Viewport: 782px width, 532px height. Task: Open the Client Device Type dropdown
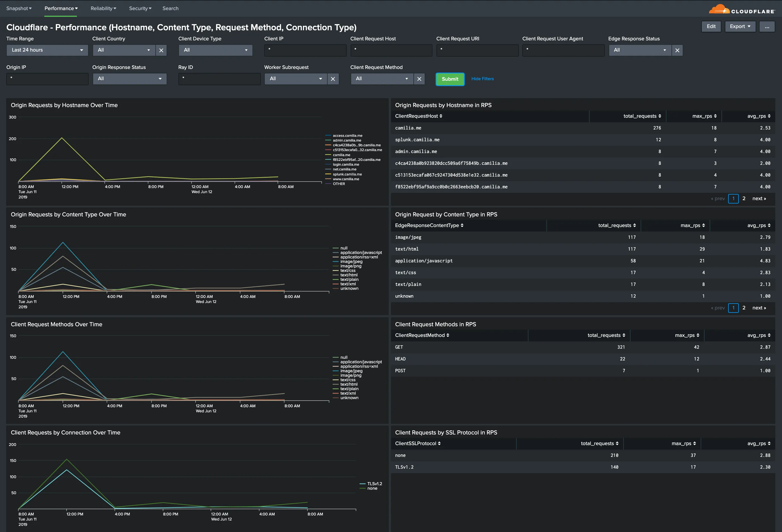(x=214, y=50)
